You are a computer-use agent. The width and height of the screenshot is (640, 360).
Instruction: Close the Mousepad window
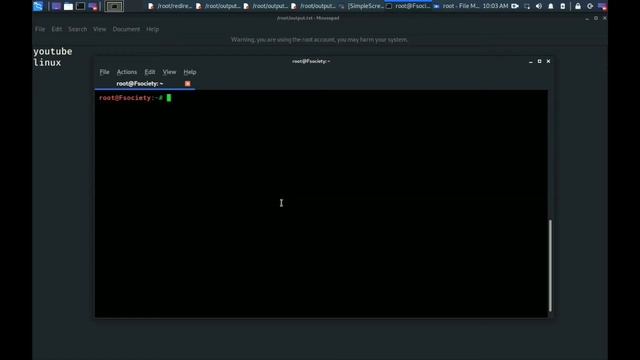pyautogui.click(x=605, y=18)
